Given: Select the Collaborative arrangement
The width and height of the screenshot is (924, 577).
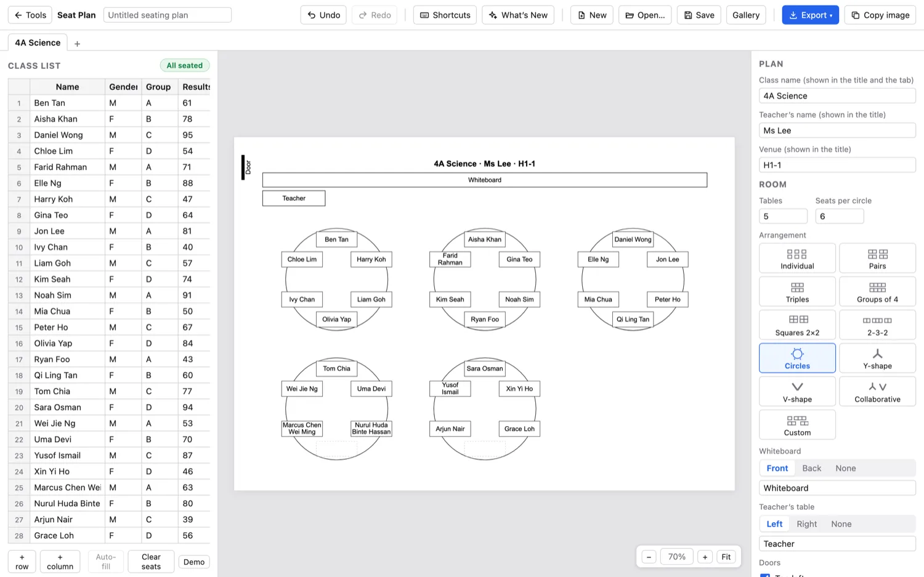Looking at the screenshot, I should pos(877,391).
